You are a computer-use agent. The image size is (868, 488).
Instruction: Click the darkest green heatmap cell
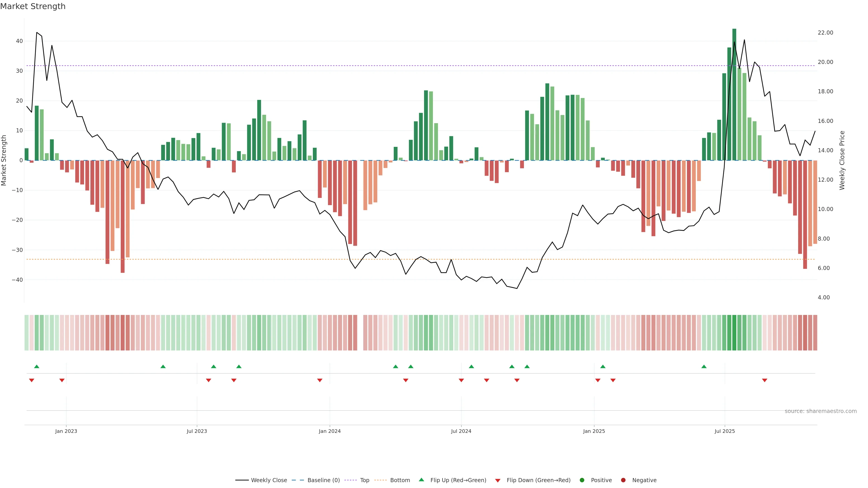point(734,333)
